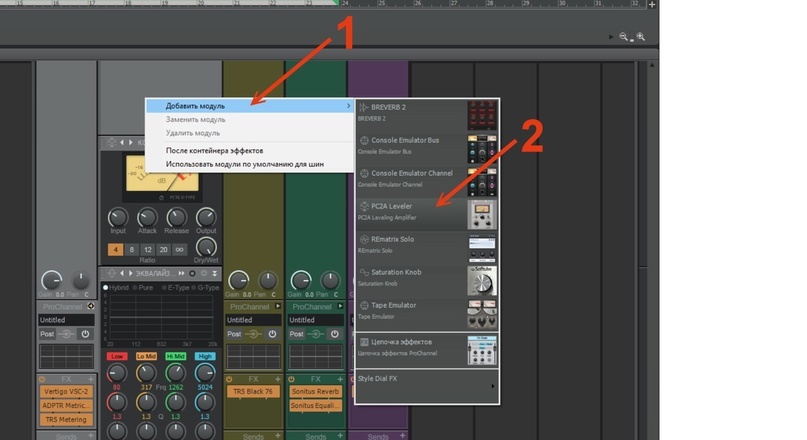
Task: Set compressor ratio to 8
Action: click(x=132, y=250)
